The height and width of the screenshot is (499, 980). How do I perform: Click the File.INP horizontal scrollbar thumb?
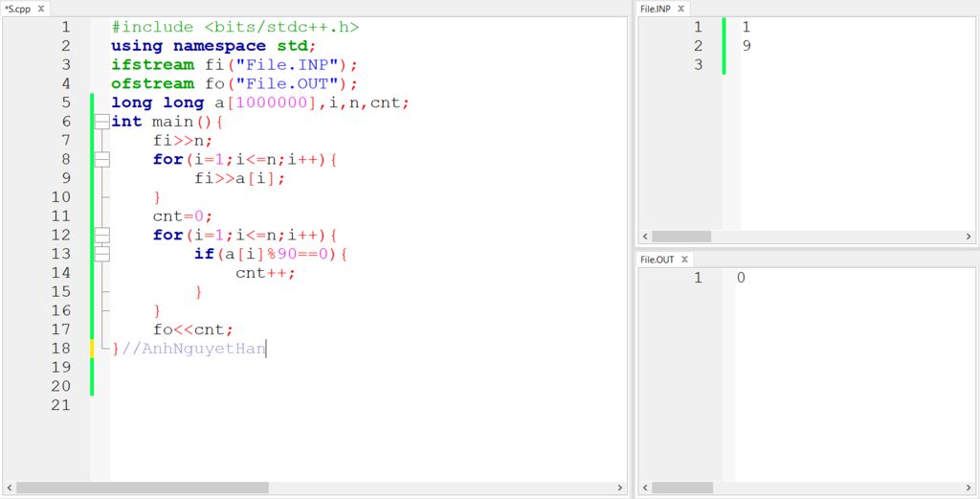[681, 237]
